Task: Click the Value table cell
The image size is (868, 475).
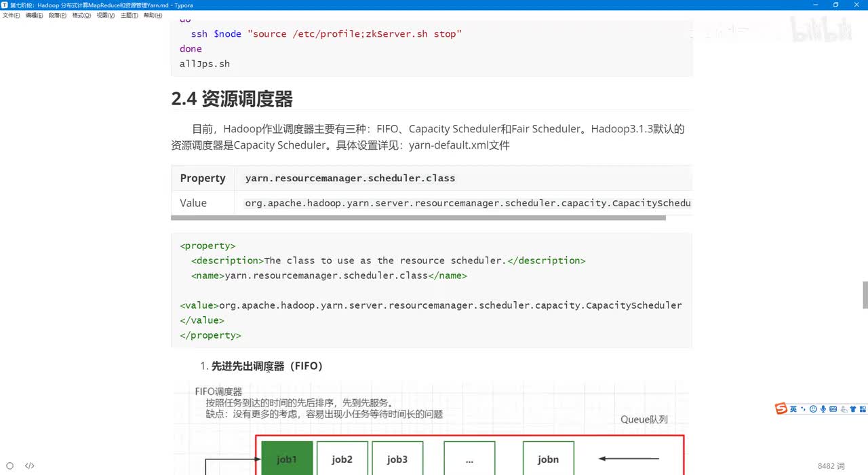Action: (x=203, y=203)
